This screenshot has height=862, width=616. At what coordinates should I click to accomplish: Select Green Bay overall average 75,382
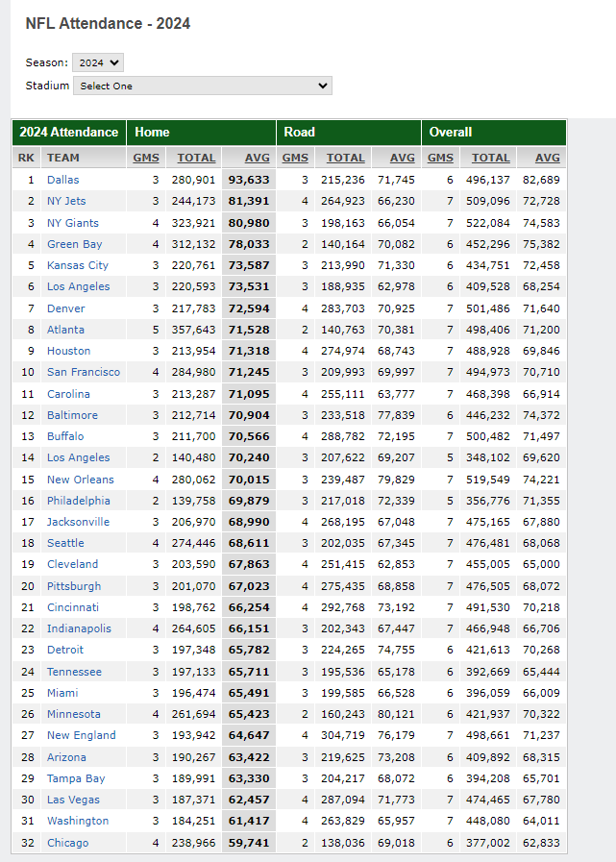click(x=541, y=244)
